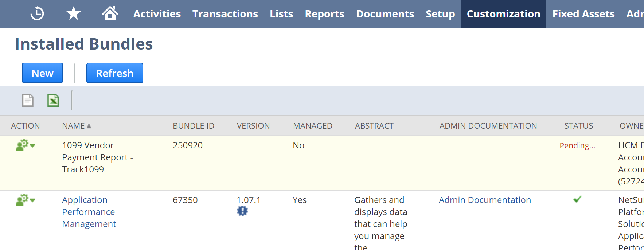644x250 pixels.
Task: Click the Installed Bundles page title
Action: [x=84, y=44]
